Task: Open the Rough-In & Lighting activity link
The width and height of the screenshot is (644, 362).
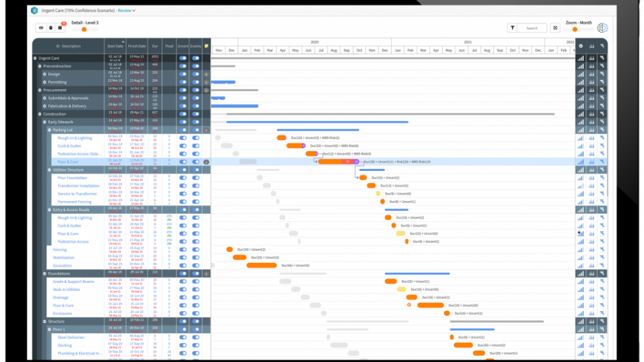Action: [74, 137]
